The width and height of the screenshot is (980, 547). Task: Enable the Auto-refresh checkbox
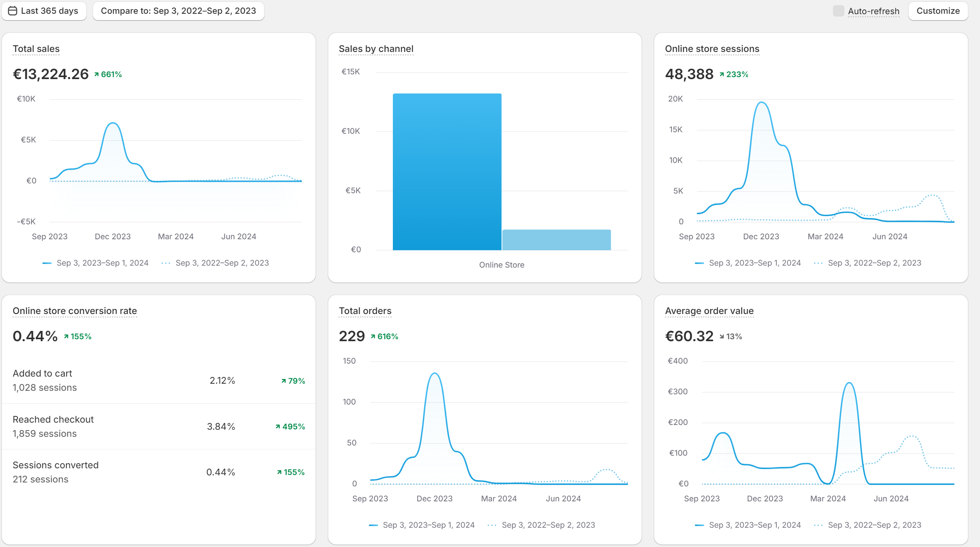838,11
